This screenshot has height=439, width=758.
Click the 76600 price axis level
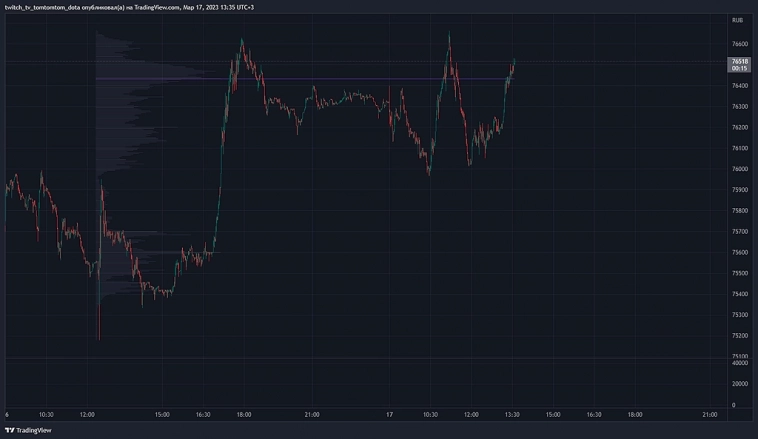740,44
